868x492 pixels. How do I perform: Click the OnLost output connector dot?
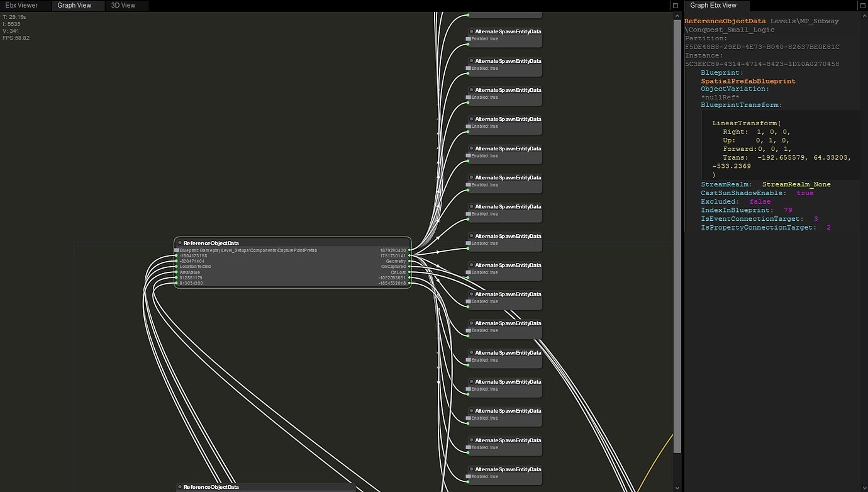click(x=409, y=272)
